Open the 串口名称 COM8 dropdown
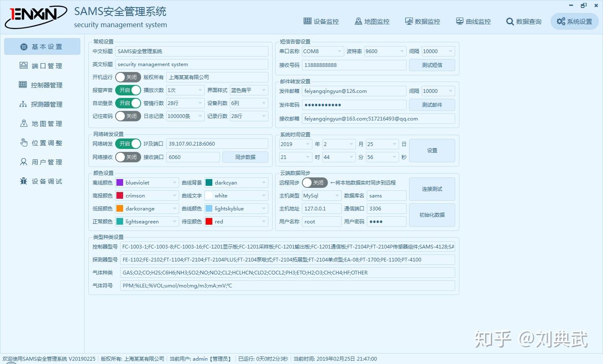The height and width of the screenshot is (364, 603). tap(322, 51)
